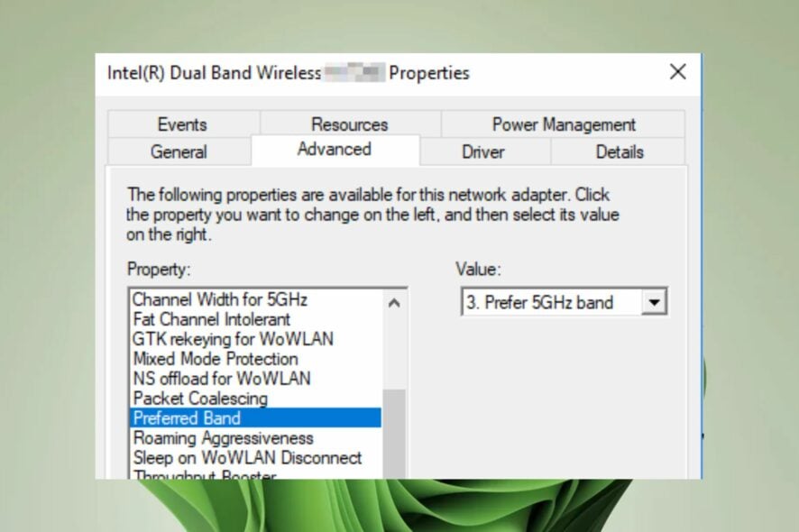Select the Mixed Mode Protection property
Viewport: 799px width, 532px height.
(x=215, y=359)
